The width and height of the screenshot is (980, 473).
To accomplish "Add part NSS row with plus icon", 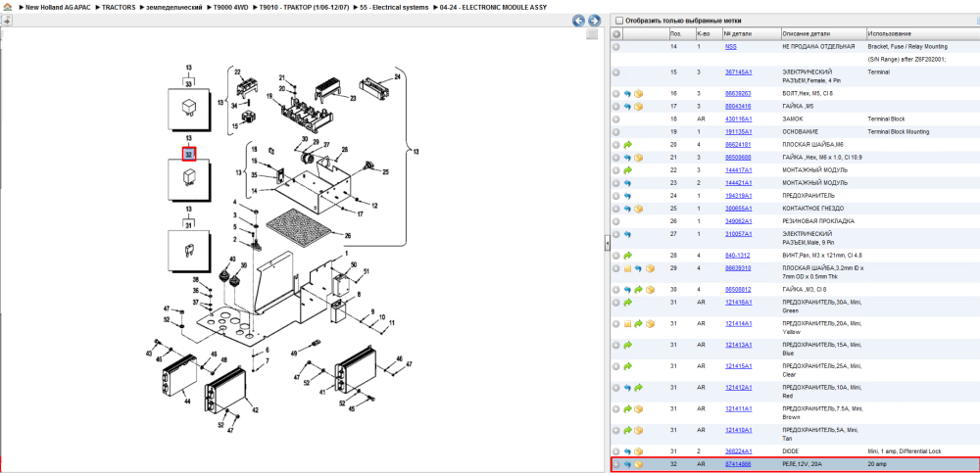I will [x=616, y=47].
